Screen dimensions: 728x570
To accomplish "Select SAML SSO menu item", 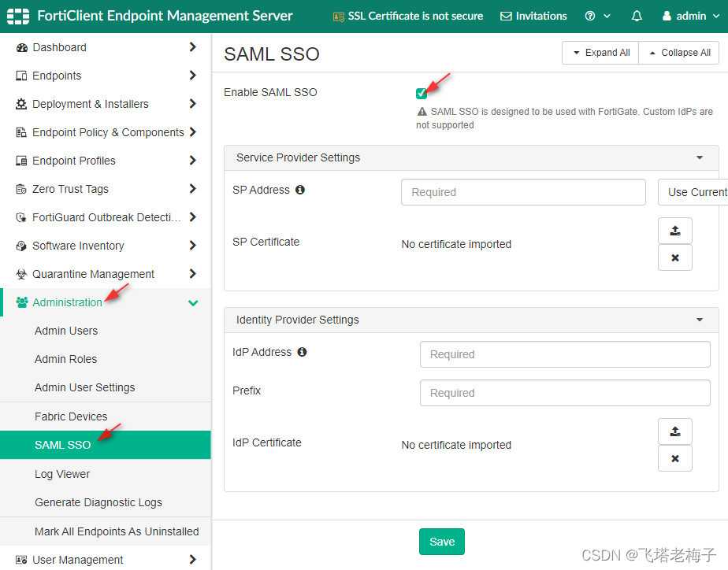I will coord(106,445).
